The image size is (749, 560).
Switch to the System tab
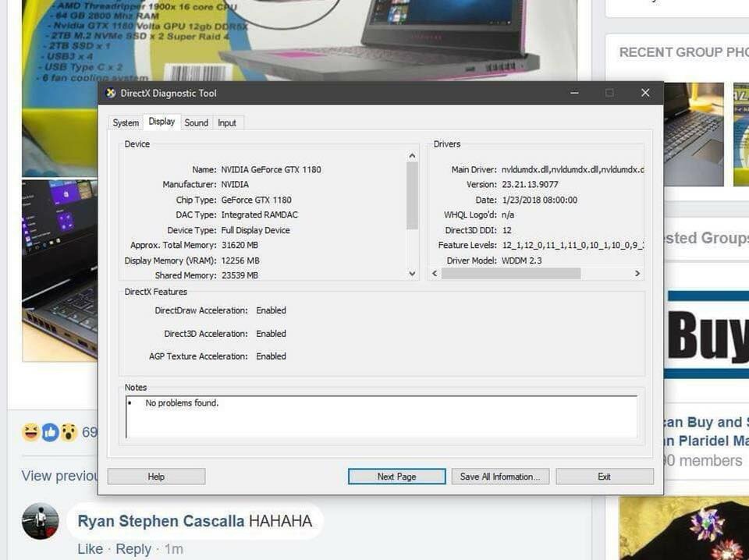[126, 122]
